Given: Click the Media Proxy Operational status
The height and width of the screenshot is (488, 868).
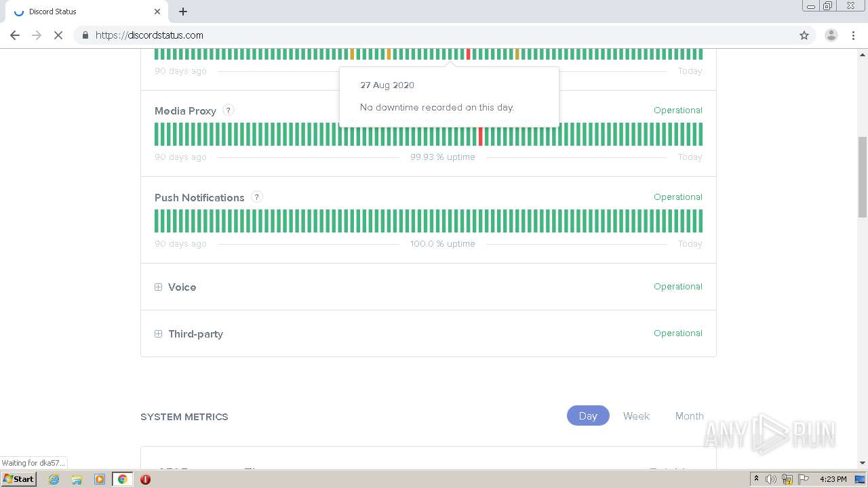Looking at the screenshot, I should tap(678, 110).
